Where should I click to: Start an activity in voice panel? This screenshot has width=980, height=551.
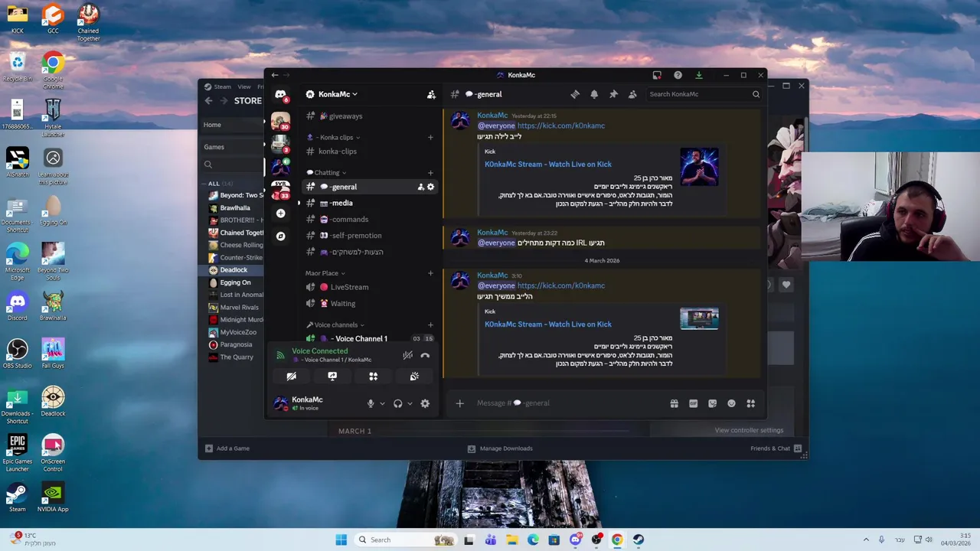(373, 377)
